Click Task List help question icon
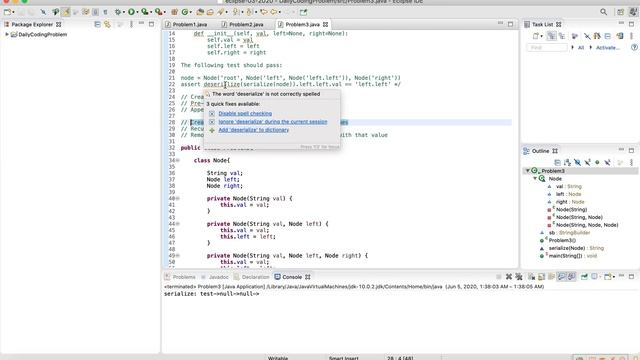 (x=634, y=47)
